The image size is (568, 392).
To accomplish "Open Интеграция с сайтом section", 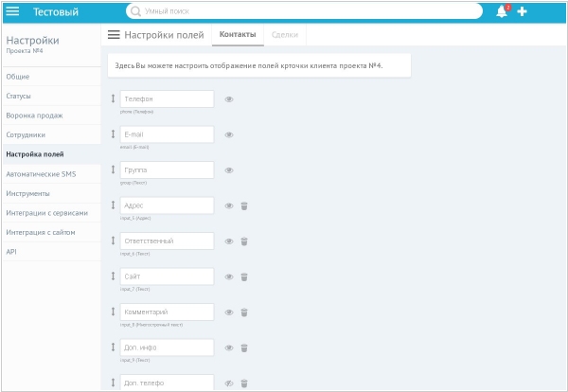I will point(51,232).
